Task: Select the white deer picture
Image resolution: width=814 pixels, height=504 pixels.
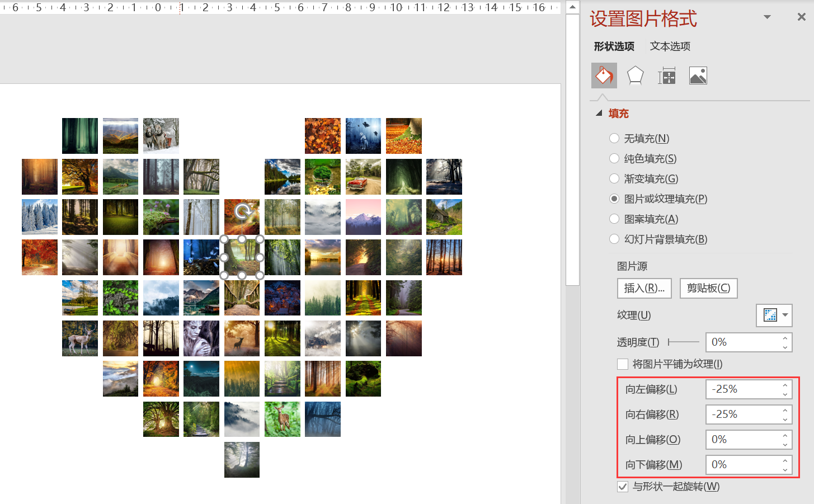Action: click(x=80, y=338)
